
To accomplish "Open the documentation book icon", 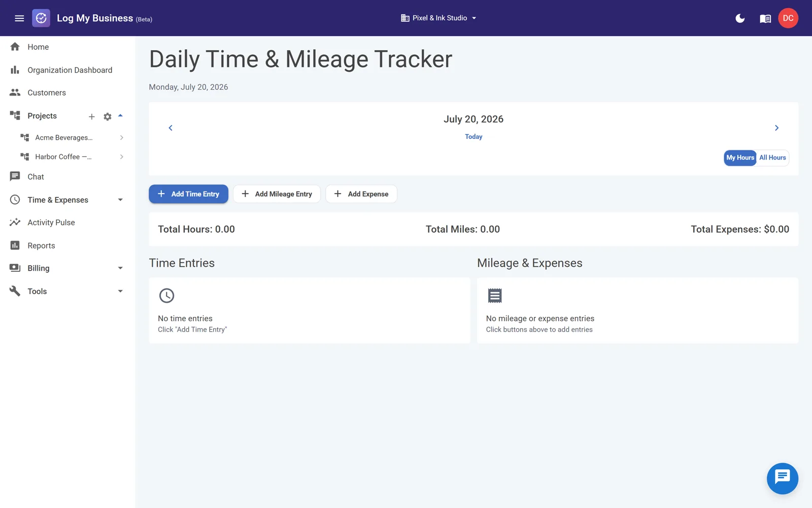I will pyautogui.click(x=765, y=18).
